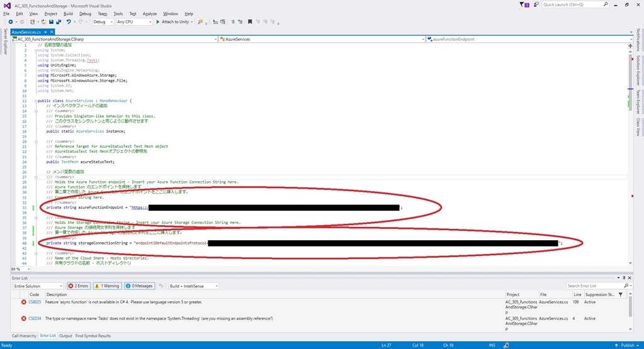
Task: Open the CS0234 error code link
Action: coord(35,318)
